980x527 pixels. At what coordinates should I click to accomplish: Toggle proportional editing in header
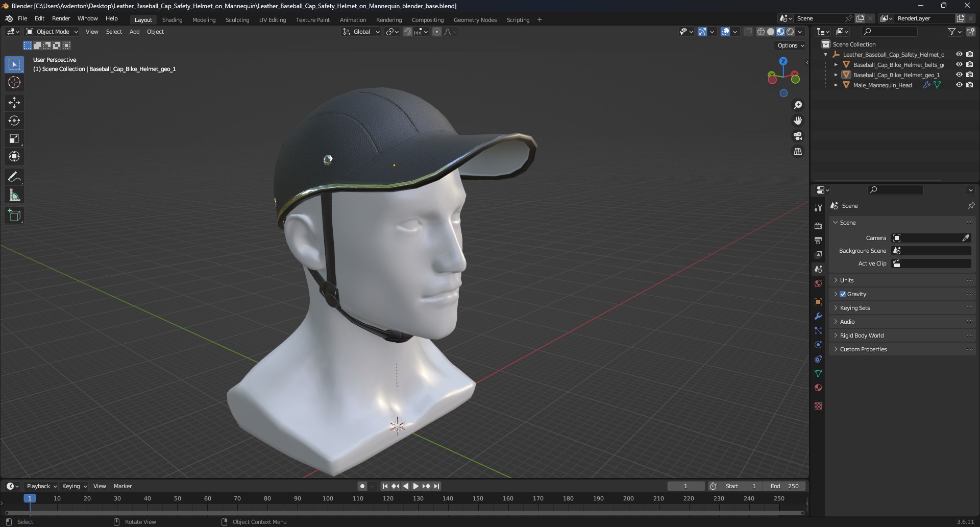pos(437,32)
